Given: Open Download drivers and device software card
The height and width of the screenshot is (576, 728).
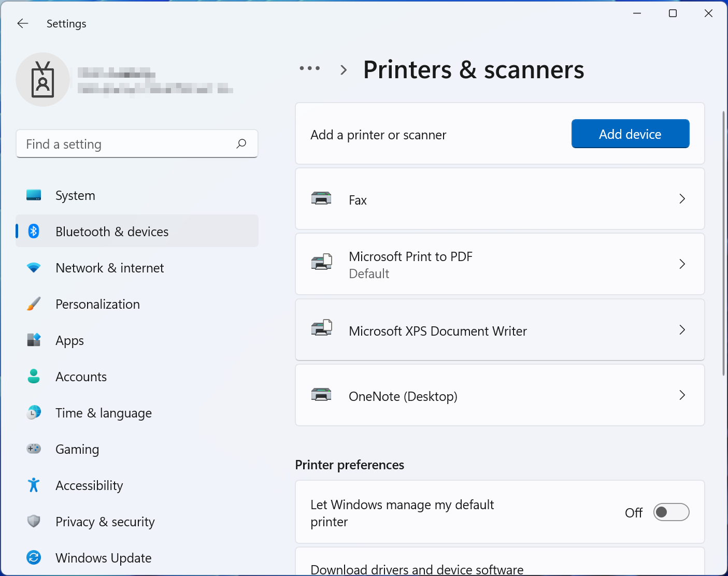Looking at the screenshot, I should 500,561.
